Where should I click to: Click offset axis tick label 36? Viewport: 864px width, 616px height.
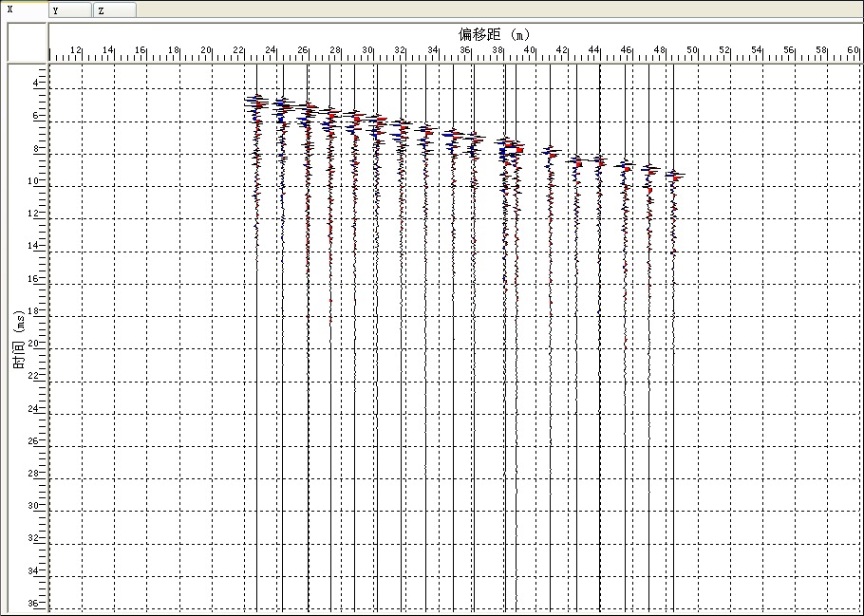[x=465, y=50]
